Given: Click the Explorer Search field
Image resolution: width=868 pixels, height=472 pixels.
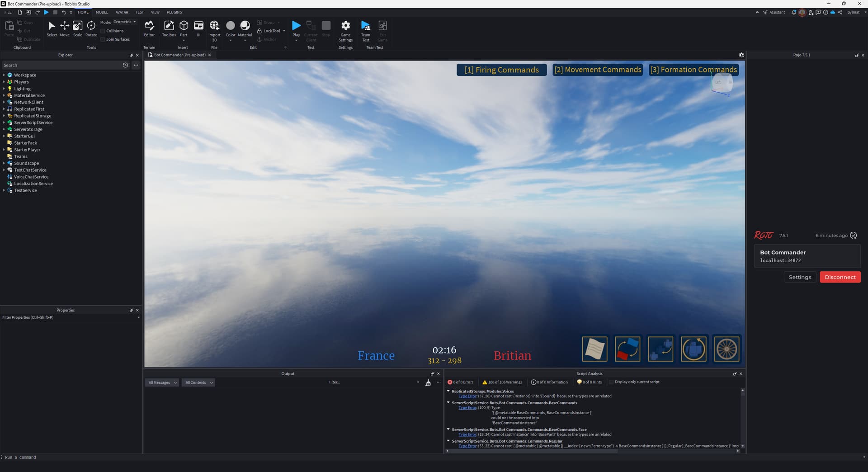Looking at the screenshot, I should pos(61,65).
